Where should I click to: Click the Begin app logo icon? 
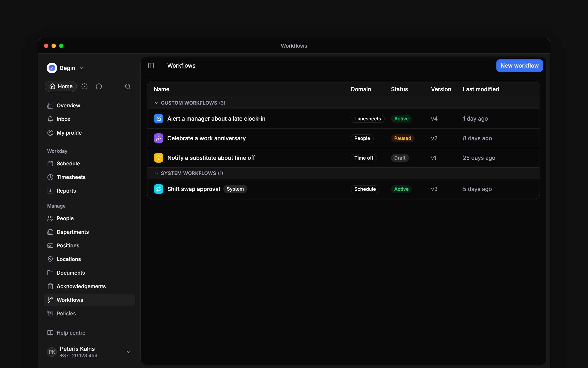[52, 68]
